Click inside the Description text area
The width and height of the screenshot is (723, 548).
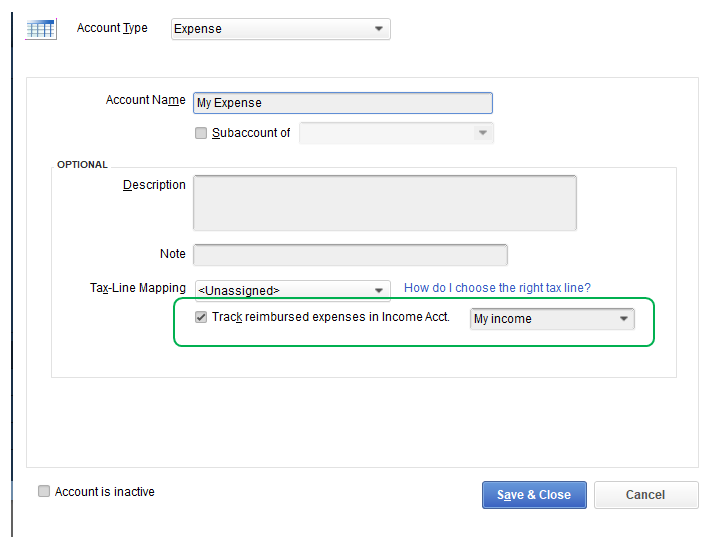pos(384,203)
